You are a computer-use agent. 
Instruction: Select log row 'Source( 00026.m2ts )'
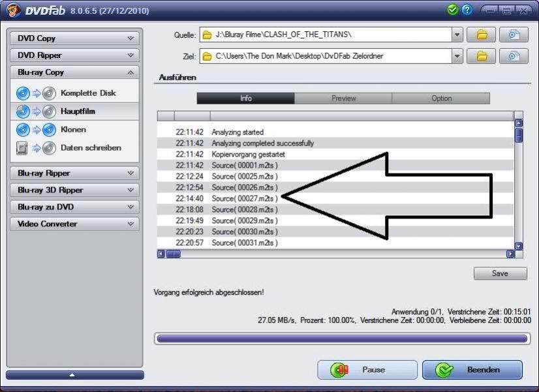[x=335, y=187]
